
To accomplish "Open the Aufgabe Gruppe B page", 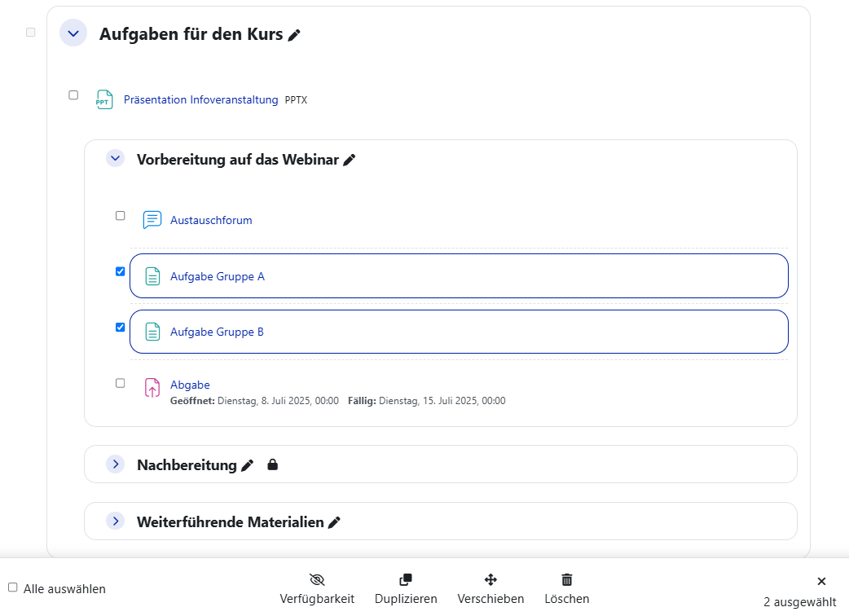I will [x=217, y=332].
